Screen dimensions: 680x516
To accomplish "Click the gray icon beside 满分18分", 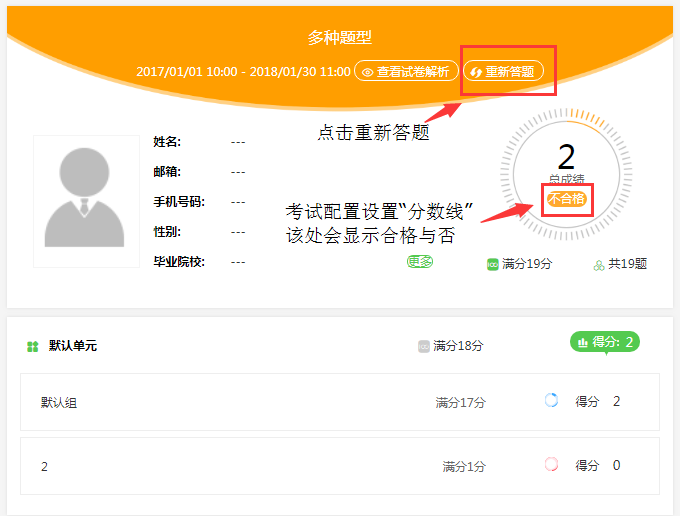I will click(424, 346).
